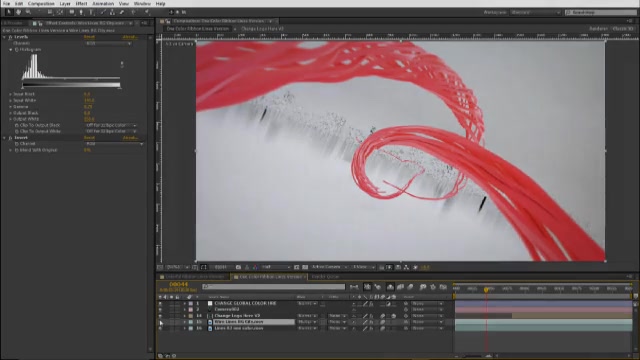Toggle the Blend With Original stopwatch

tap(17, 150)
